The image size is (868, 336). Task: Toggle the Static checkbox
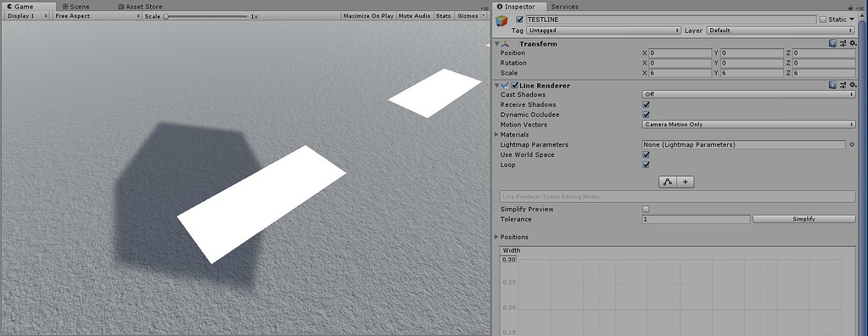click(x=823, y=20)
